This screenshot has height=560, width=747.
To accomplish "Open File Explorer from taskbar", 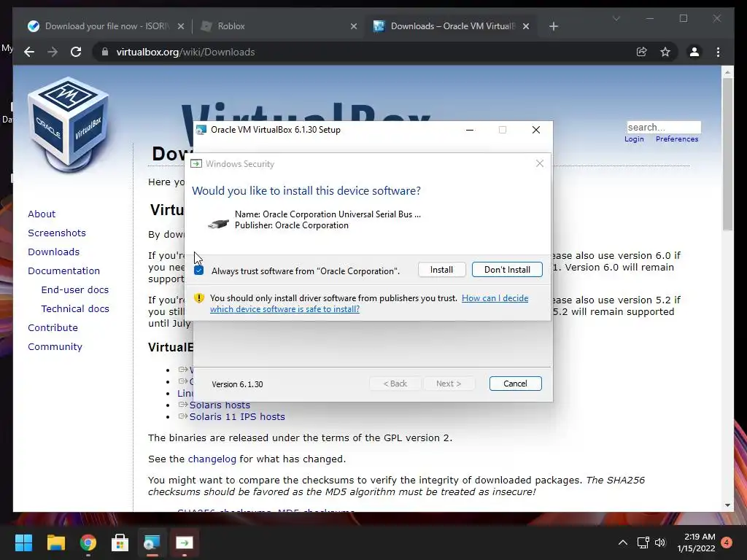I will coord(55,542).
